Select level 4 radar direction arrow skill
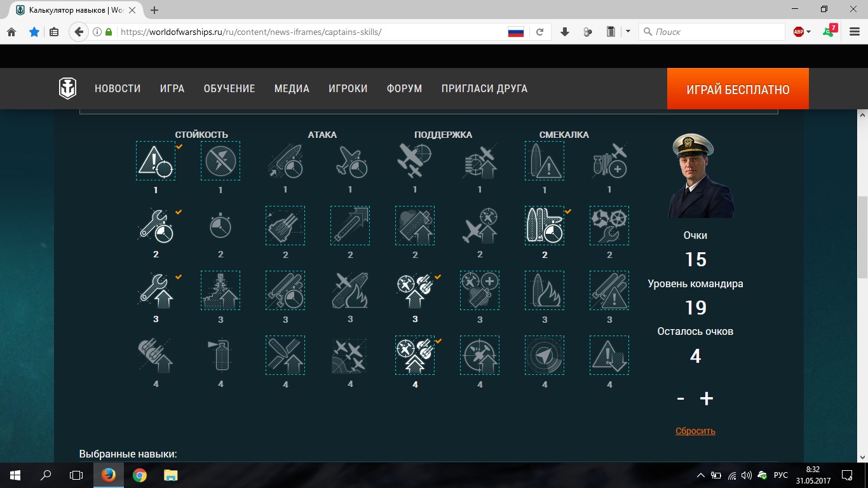The width and height of the screenshot is (868, 488). pos(545,355)
